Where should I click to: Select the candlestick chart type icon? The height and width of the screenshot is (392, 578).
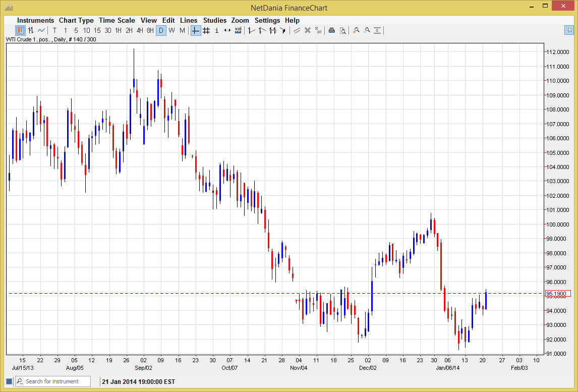[20, 30]
